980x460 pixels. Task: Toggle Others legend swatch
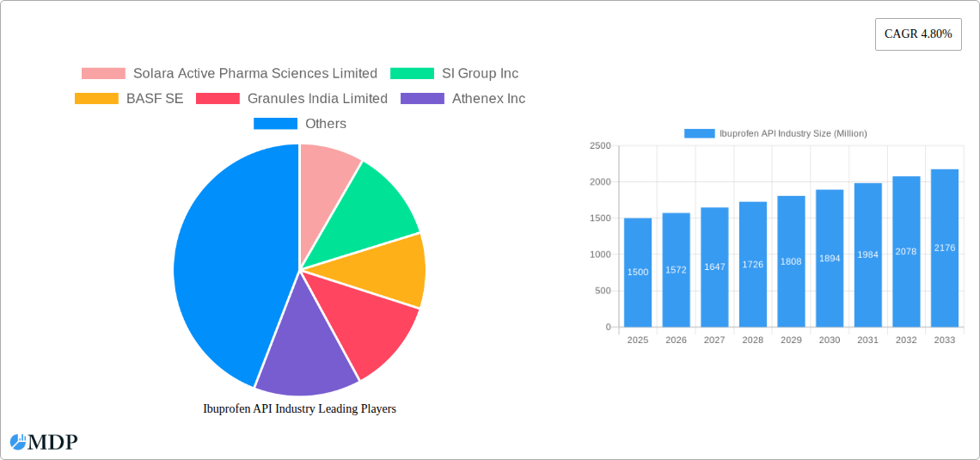[x=275, y=124]
